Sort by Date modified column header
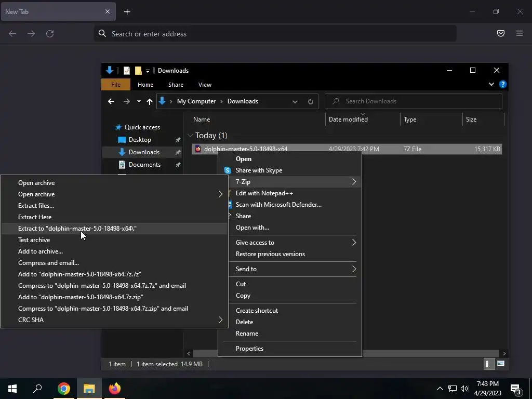Image resolution: width=532 pixels, height=399 pixels. (348, 119)
